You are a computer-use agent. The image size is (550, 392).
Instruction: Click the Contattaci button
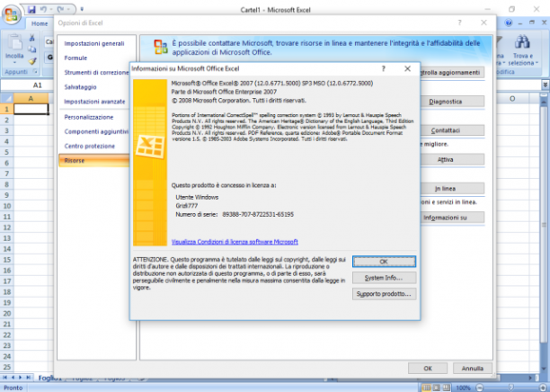[x=452, y=130]
